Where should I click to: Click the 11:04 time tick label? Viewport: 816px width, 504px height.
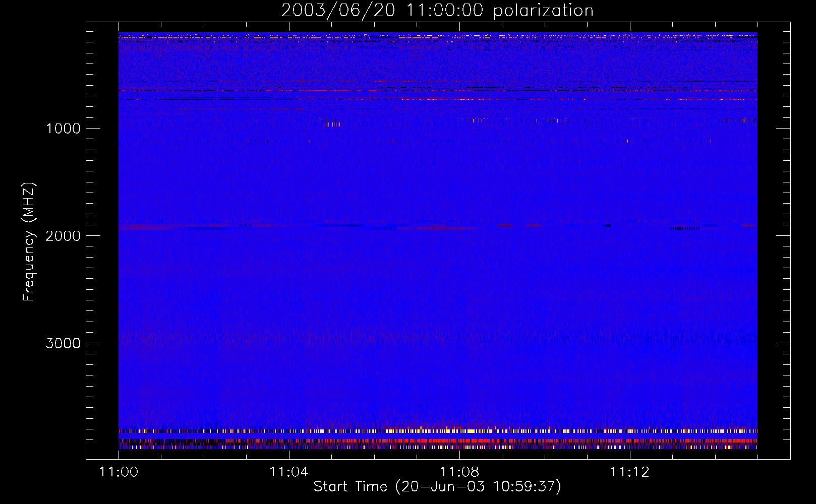(288, 472)
